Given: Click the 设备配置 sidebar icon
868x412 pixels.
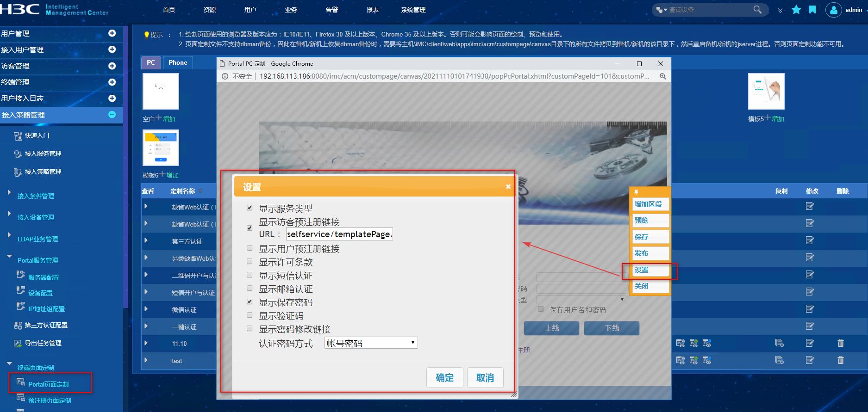Looking at the screenshot, I should 21,291.
